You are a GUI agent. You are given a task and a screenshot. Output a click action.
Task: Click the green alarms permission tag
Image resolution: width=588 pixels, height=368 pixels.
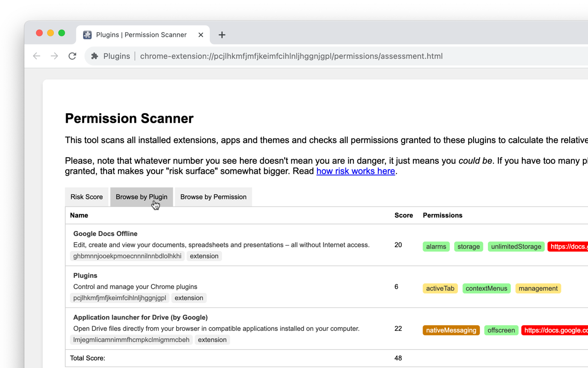[436, 247]
